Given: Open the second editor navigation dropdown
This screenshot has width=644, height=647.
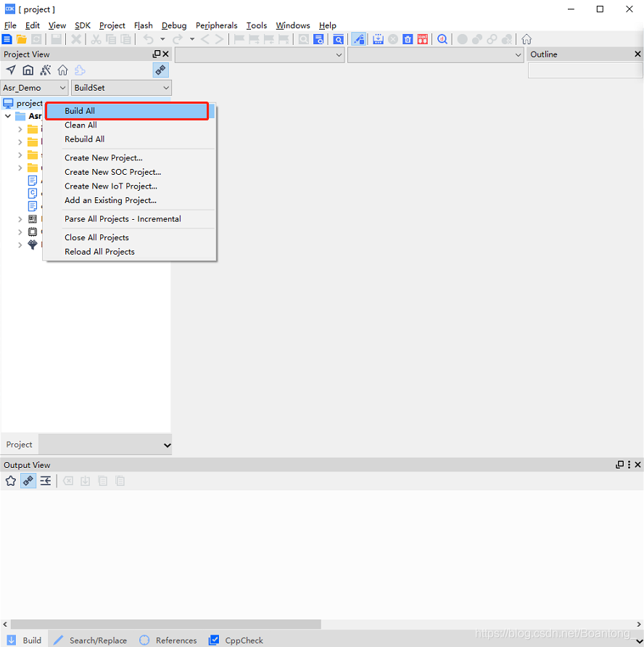Looking at the screenshot, I should (436, 55).
